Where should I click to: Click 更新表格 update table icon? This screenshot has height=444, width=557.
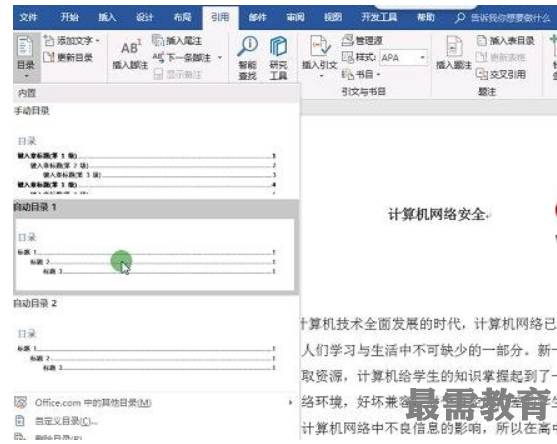481,57
